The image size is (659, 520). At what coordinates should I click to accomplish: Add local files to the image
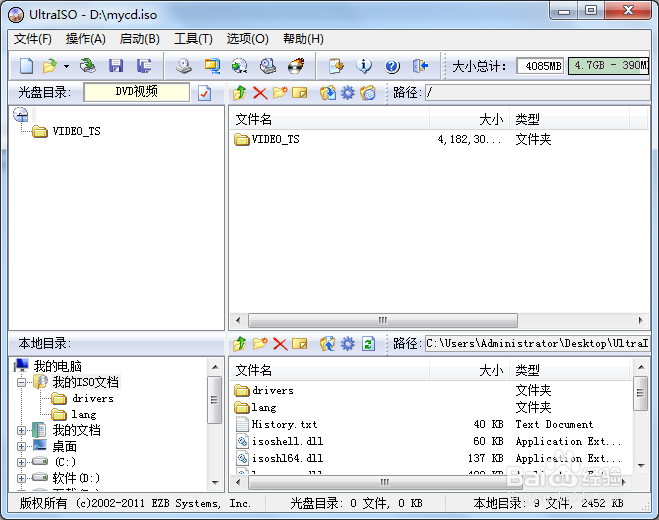328,344
